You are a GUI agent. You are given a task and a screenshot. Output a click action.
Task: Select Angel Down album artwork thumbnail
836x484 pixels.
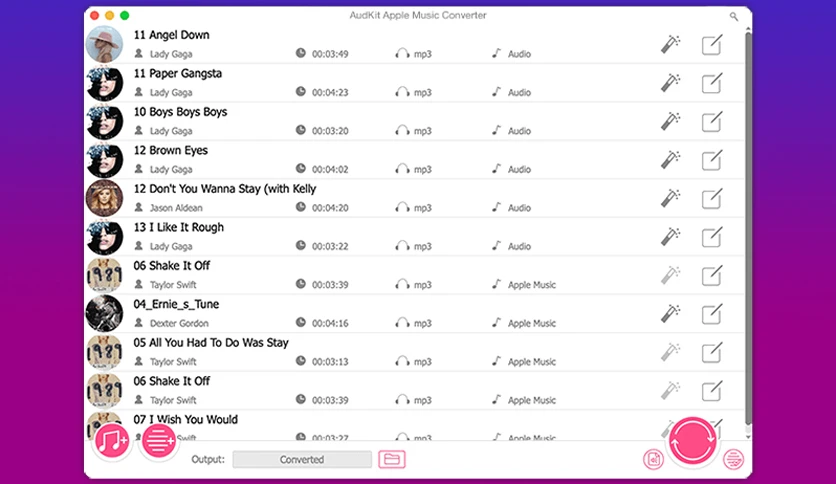[x=104, y=44]
